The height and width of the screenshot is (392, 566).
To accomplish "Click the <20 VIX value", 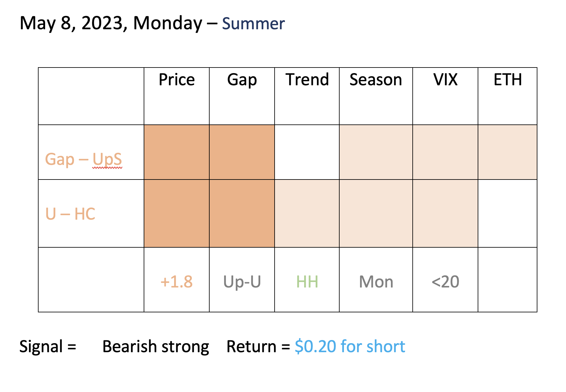I will pos(445,282).
